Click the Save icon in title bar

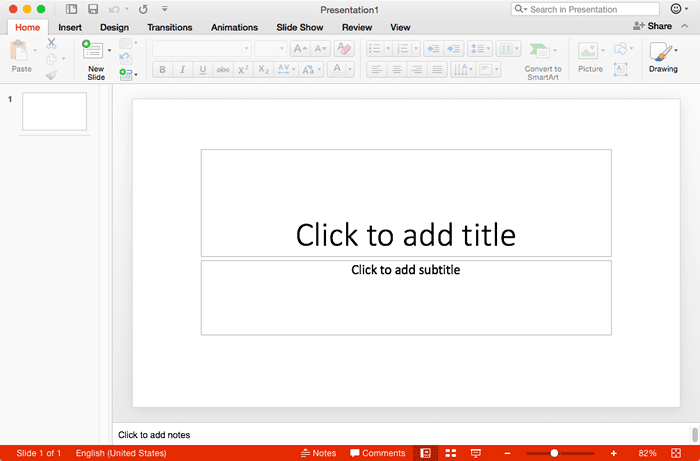(x=93, y=9)
